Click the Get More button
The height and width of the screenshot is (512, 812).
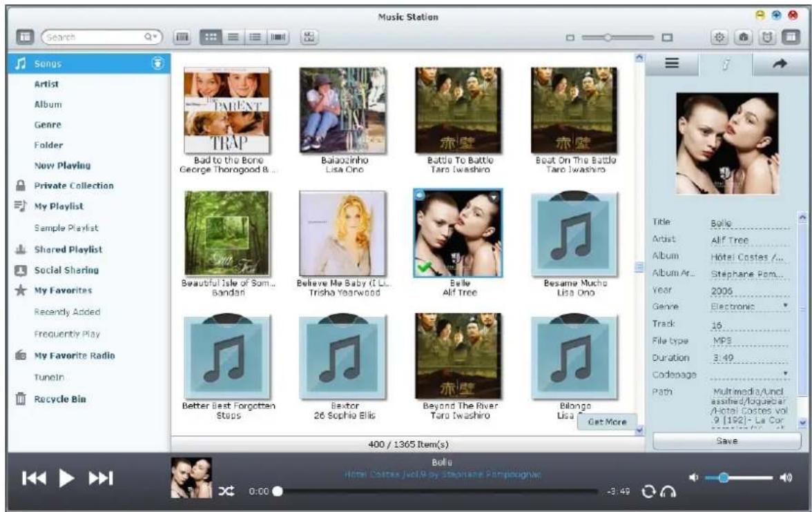[x=607, y=422]
